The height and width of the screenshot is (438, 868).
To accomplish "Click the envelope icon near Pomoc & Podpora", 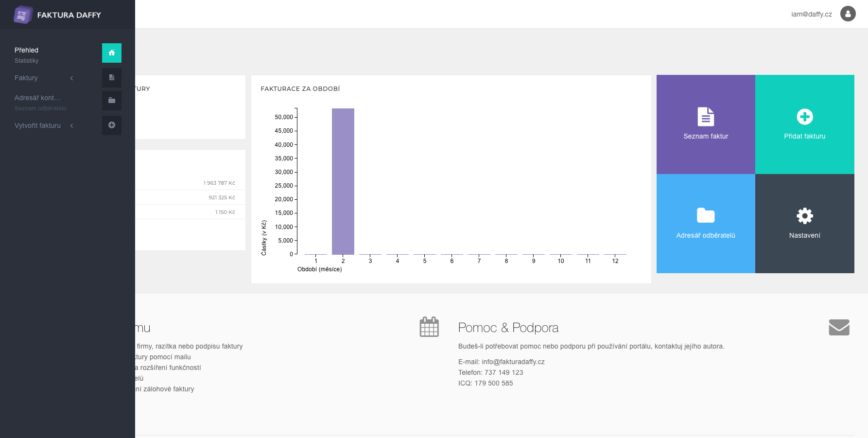I will point(839,327).
